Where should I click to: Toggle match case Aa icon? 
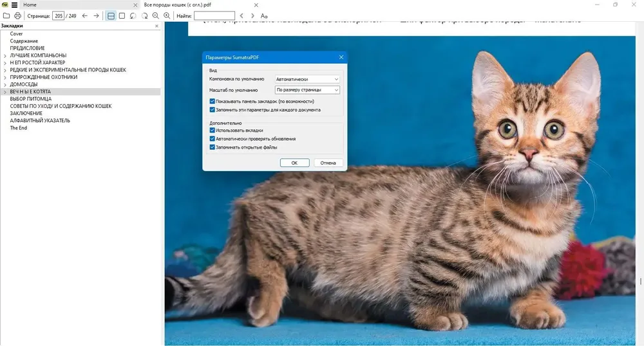(x=264, y=15)
